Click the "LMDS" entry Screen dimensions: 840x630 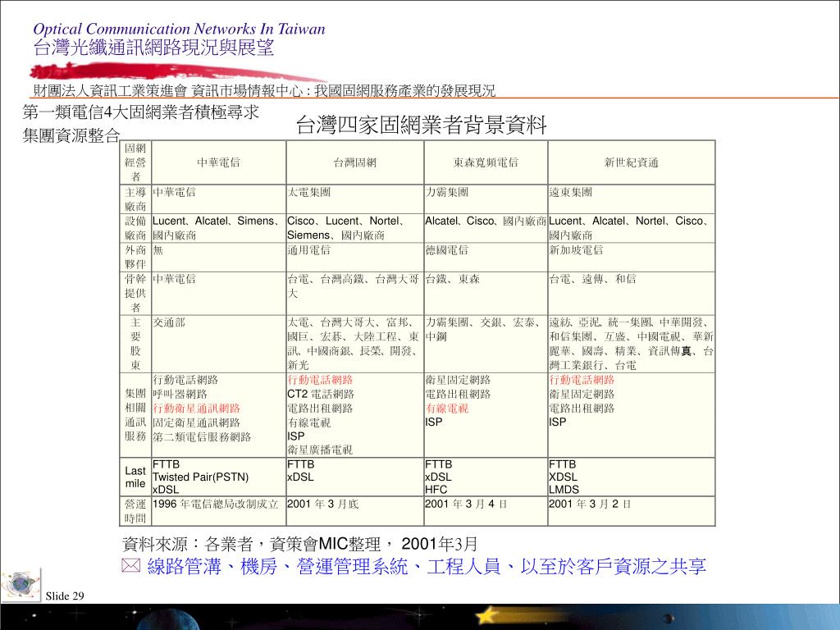pos(564,490)
